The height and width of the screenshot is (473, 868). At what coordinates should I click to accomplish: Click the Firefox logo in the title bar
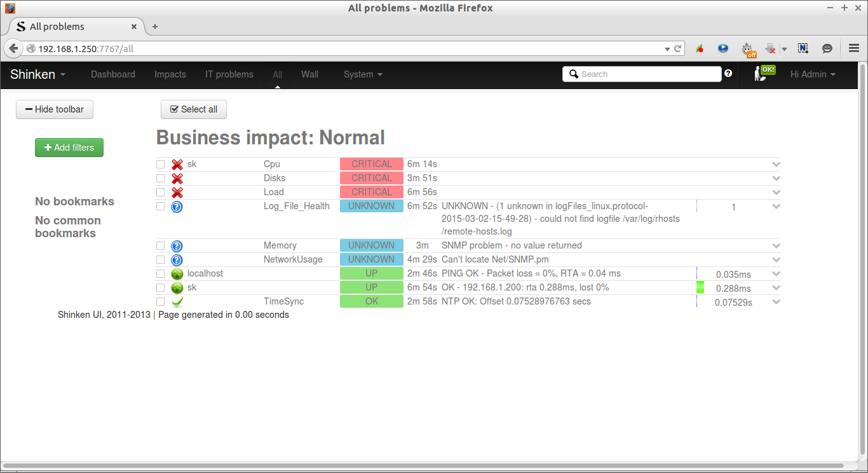click(10, 8)
